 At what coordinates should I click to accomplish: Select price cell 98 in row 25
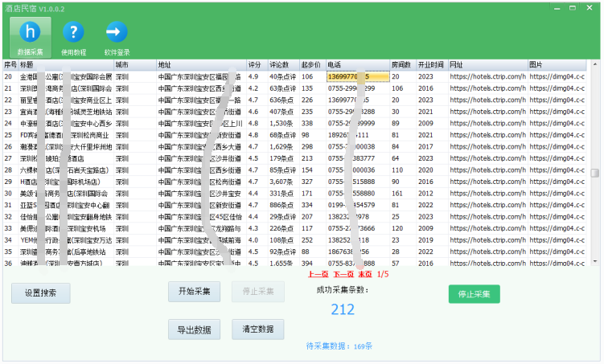313,135
